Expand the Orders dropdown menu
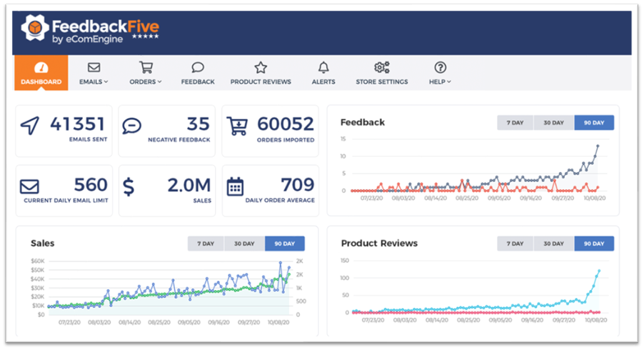This screenshot has height=350, width=644. coord(146,73)
